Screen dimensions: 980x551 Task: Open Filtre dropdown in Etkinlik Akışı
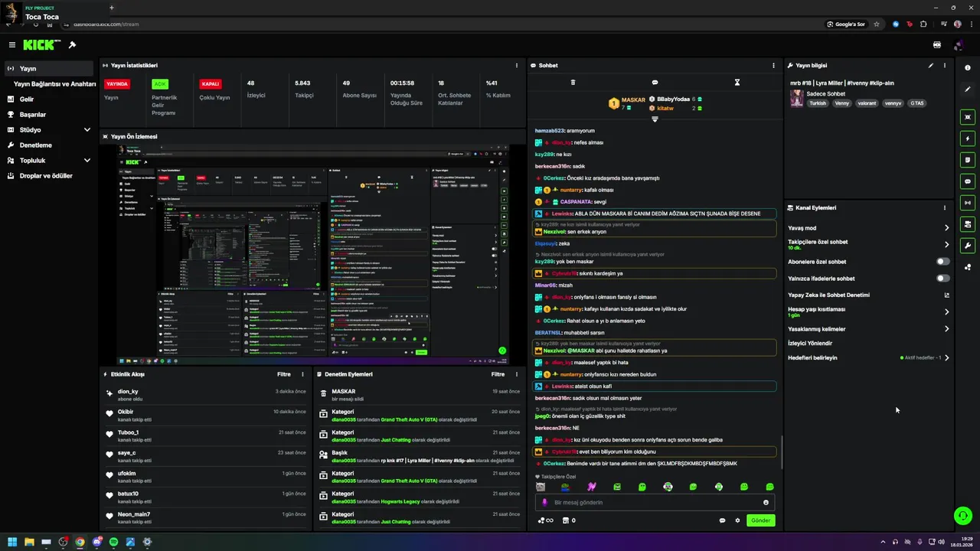pyautogui.click(x=283, y=374)
